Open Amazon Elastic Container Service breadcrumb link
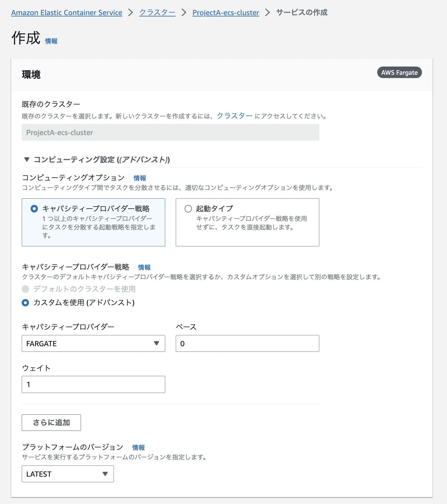The image size is (447, 504). tap(66, 13)
